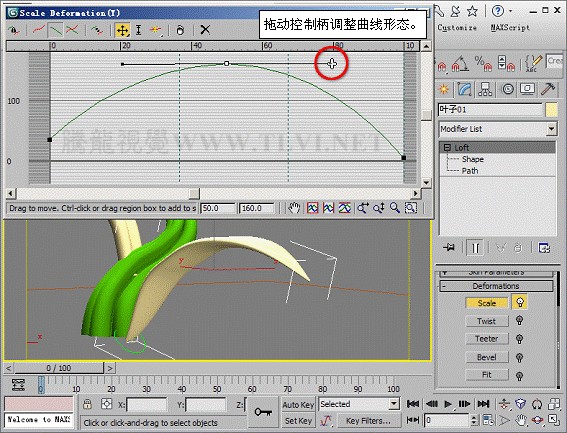Click the Play Animation button
Screen dimensions: 567x433
pyautogui.click(x=448, y=404)
